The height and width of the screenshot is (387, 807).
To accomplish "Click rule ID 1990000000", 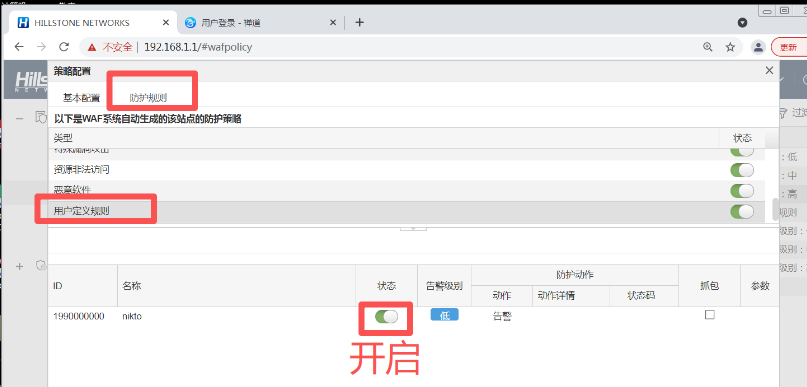I will coord(79,316).
